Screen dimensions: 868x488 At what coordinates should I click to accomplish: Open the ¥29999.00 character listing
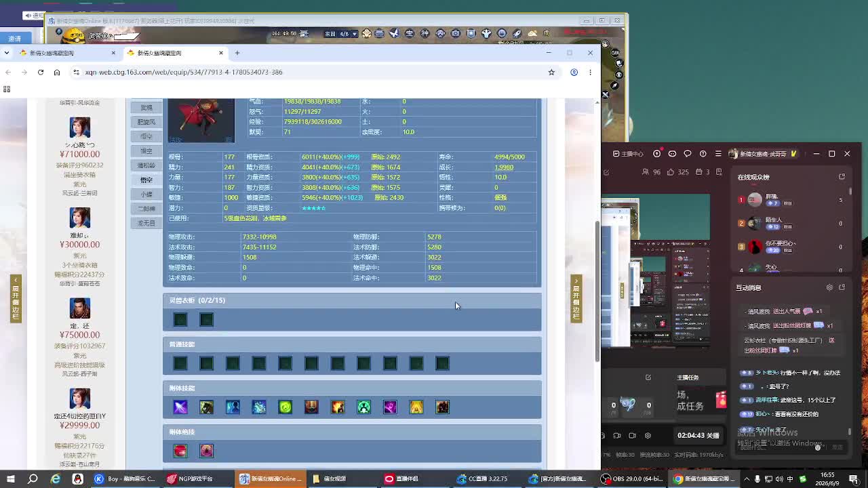tap(79, 425)
